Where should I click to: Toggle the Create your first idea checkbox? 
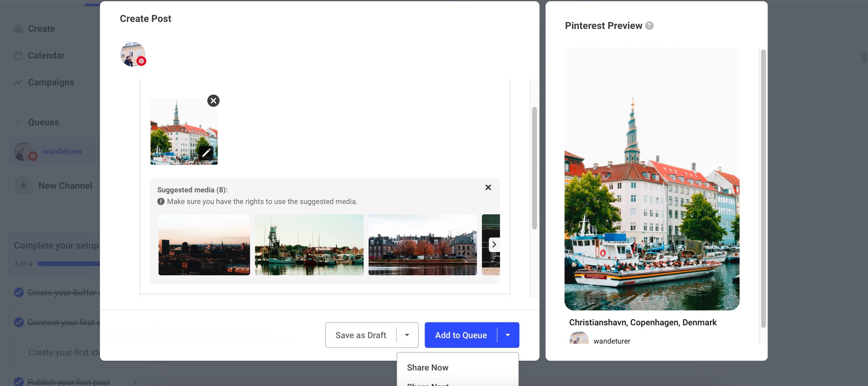coord(19,352)
